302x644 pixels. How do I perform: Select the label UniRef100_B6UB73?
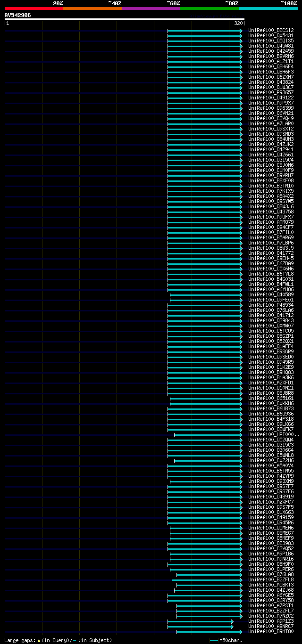tap(271, 408)
